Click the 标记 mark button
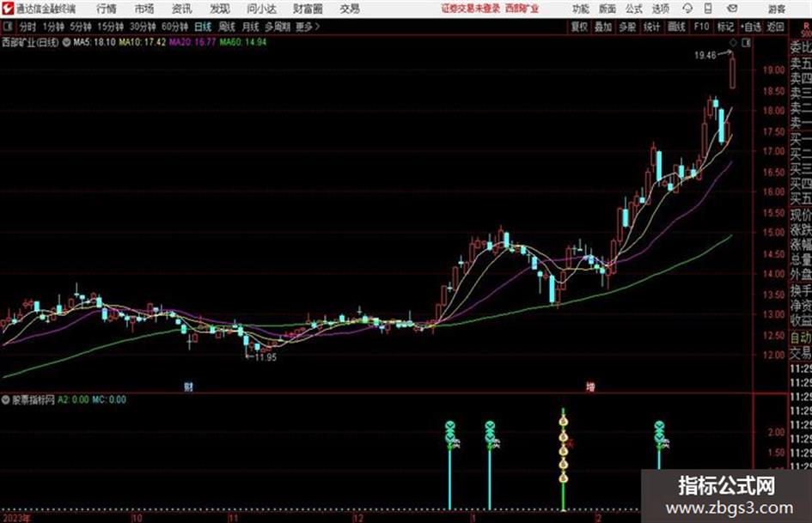 [x=725, y=27]
